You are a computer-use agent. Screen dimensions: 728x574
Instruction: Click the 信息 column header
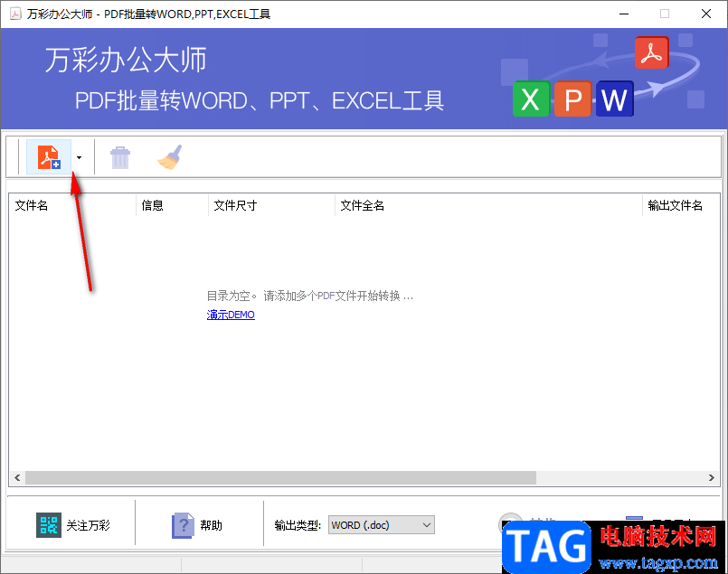pyautogui.click(x=172, y=205)
